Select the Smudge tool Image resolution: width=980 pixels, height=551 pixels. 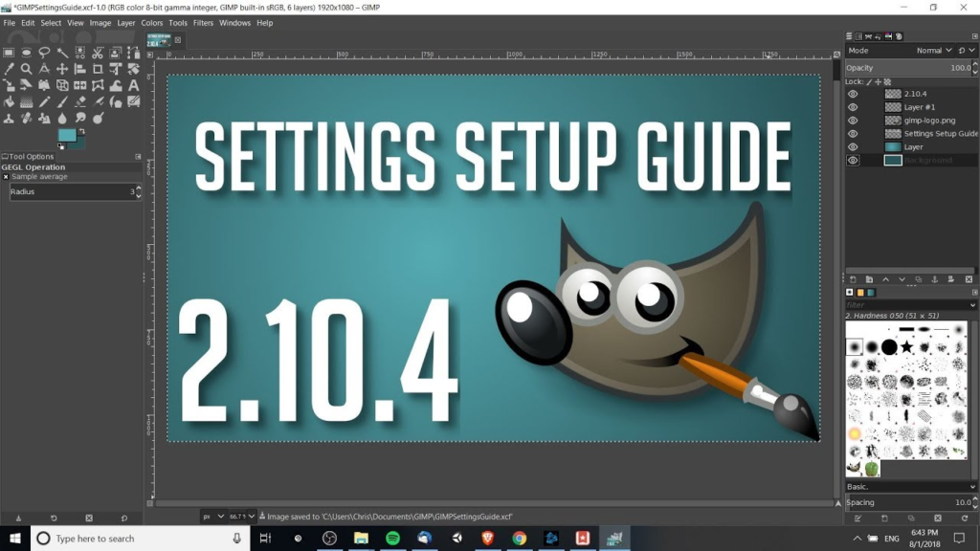pyautogui.click(x=80, y=118)
